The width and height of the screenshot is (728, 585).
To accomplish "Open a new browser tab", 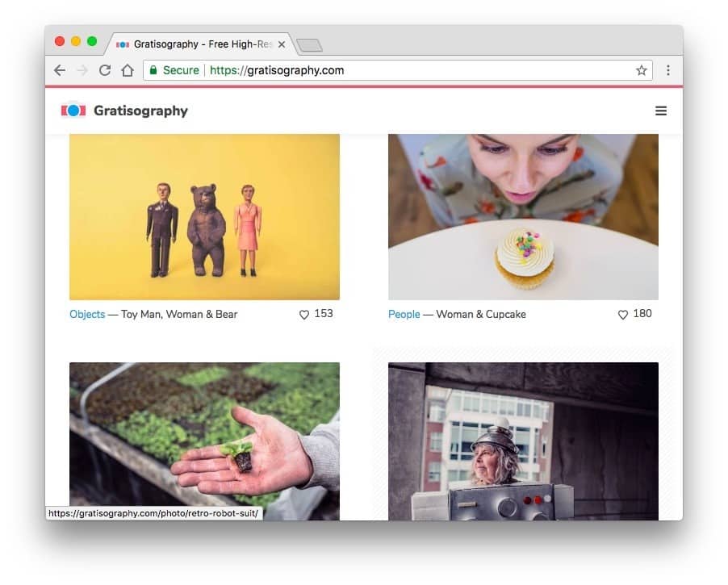I will (309, 45).
